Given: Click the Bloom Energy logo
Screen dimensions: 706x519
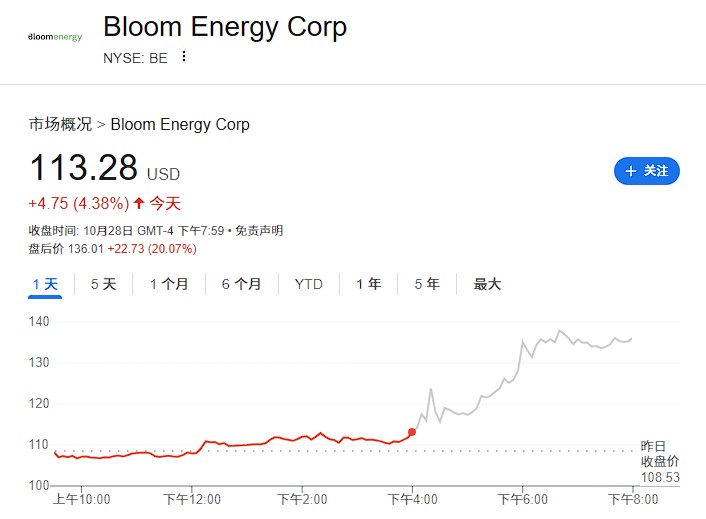Looking at the screenshot, I should pos(55,37).
